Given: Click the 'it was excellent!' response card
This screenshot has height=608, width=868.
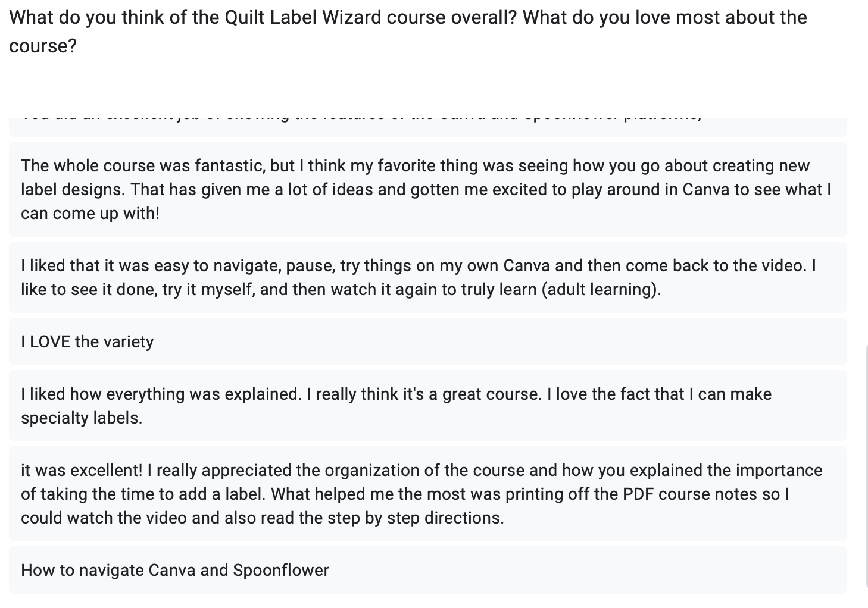Looking at the screenshot, I should 427,494.
